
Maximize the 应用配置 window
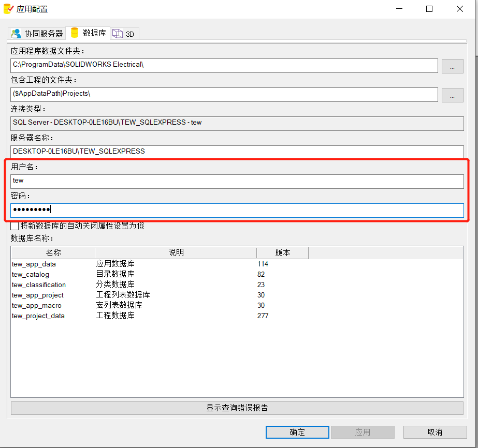coord(429,9)
